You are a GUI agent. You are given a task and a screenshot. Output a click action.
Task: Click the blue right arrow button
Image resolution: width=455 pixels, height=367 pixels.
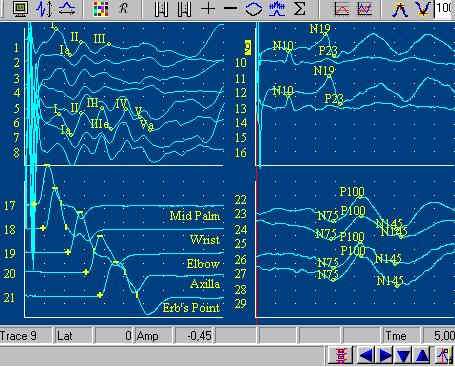(x=385, y=355)
